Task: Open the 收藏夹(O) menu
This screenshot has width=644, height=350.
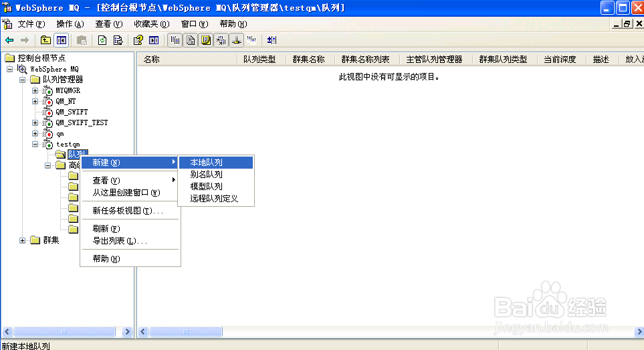Action: (152, 24)
